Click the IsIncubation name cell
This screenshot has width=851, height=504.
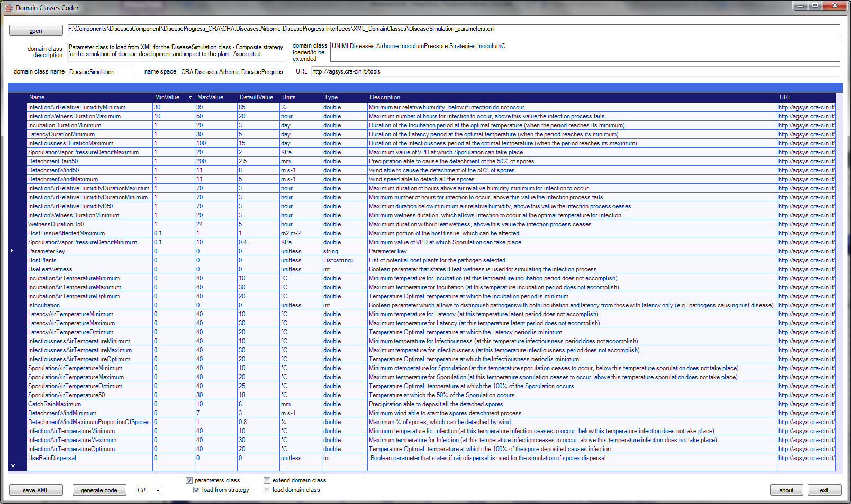click(x=89, y=305)
